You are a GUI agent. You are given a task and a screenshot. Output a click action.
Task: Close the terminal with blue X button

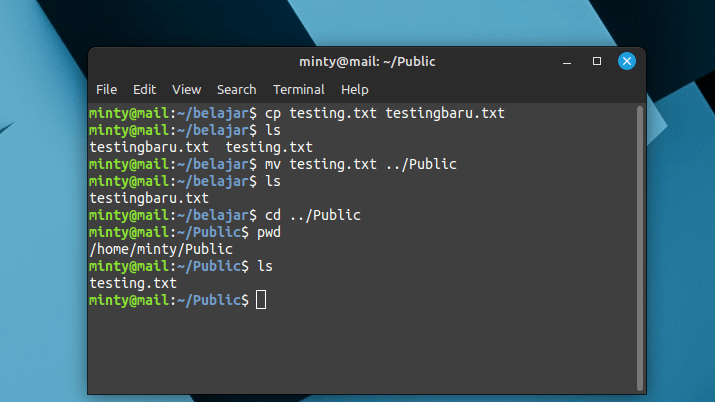click(627, 61)
